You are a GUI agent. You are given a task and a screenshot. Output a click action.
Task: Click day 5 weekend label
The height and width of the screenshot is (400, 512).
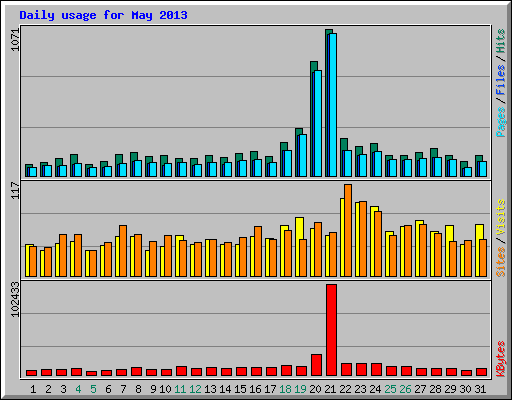point(93,389)
